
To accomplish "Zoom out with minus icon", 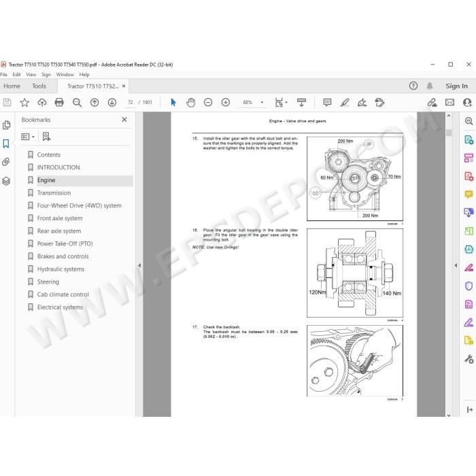I will pyautogui.click(x=208, y=103).
